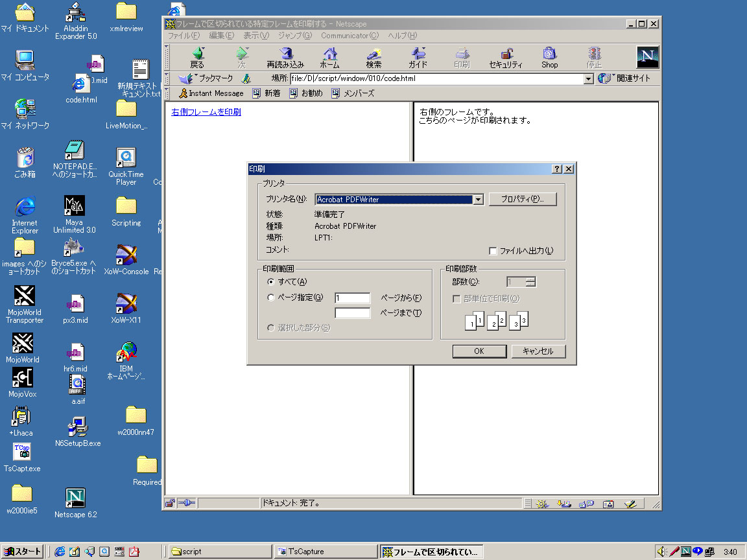This screenshot has width=747, height=560.
Task: Select the xmlreview folder on desktop
Action: [x=126, y=17]
